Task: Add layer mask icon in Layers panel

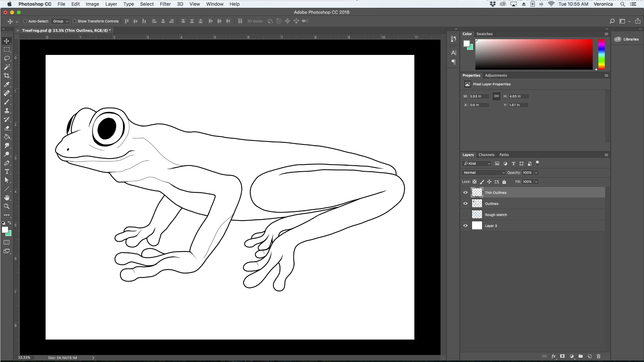Action: [563, 356]
